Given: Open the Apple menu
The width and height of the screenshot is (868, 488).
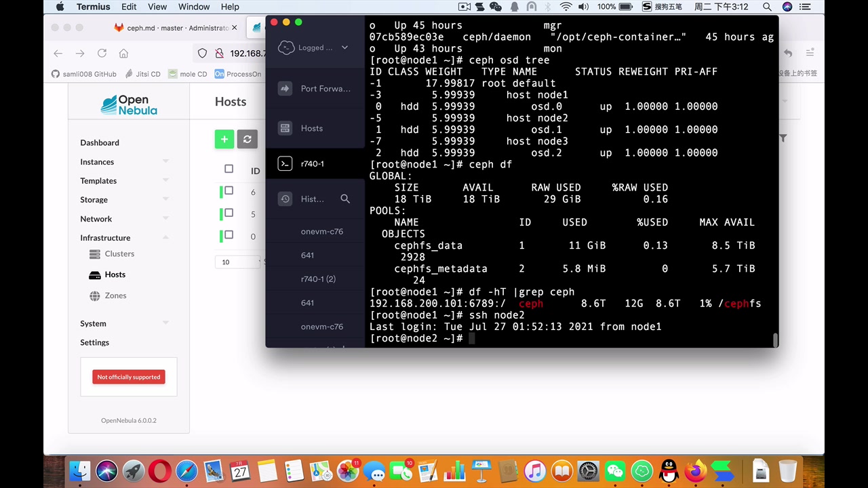Looking at the screenshot, I should [x=60, y=7].
